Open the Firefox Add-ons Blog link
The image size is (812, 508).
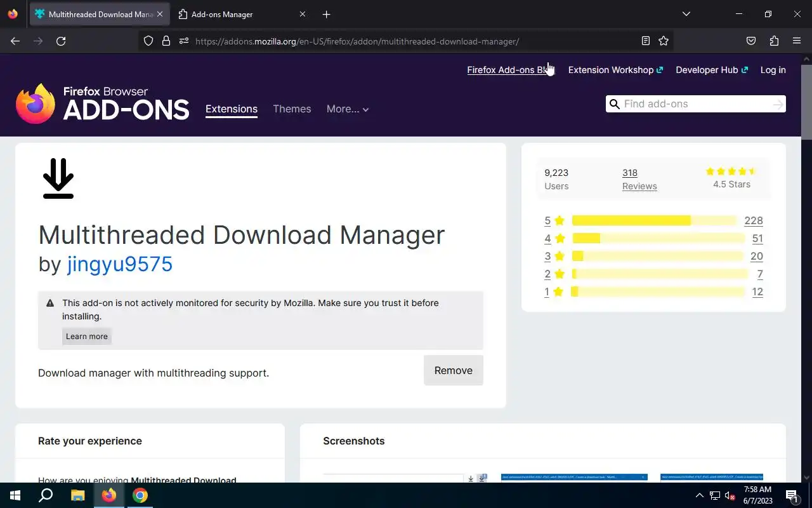click(x=511, y=70)
